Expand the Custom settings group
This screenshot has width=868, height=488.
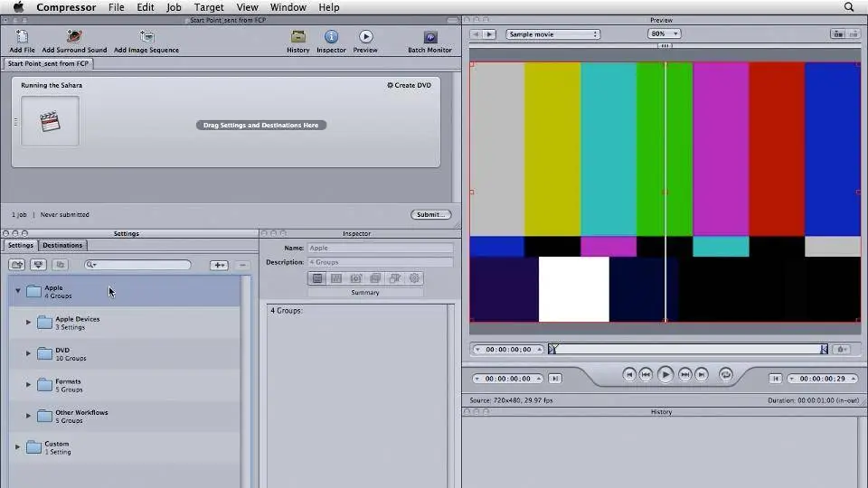coord(18,446)
